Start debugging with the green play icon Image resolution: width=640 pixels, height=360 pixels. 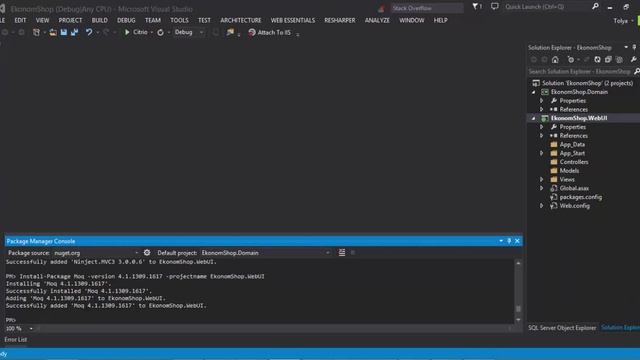[x=127, y=32]
